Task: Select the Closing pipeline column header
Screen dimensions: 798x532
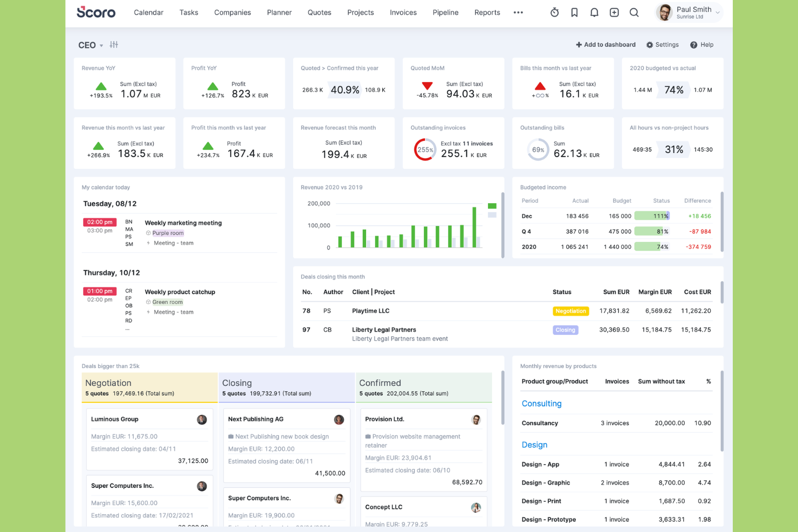Action: pos(287,388)
